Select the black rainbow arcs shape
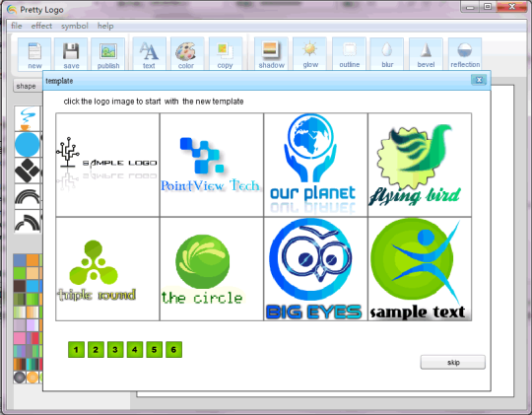The width and height of the screenshot is (532, 415). [28, 196]
